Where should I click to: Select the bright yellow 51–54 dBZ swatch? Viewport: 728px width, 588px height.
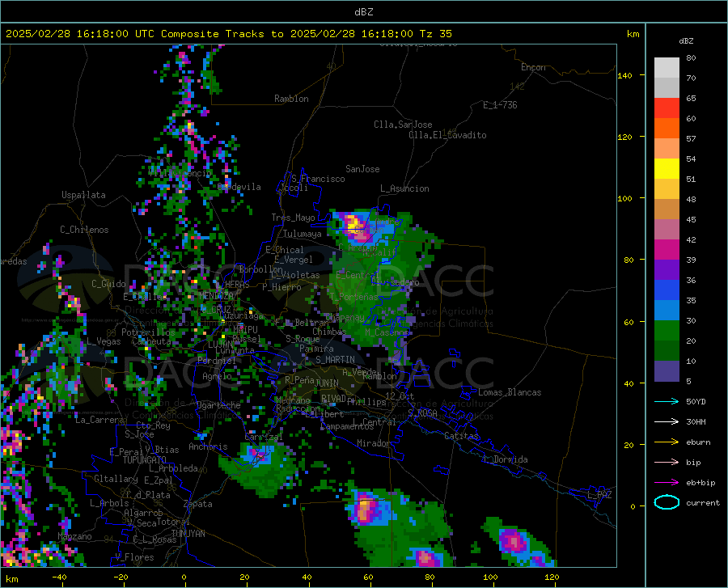(x=667, y=169)
